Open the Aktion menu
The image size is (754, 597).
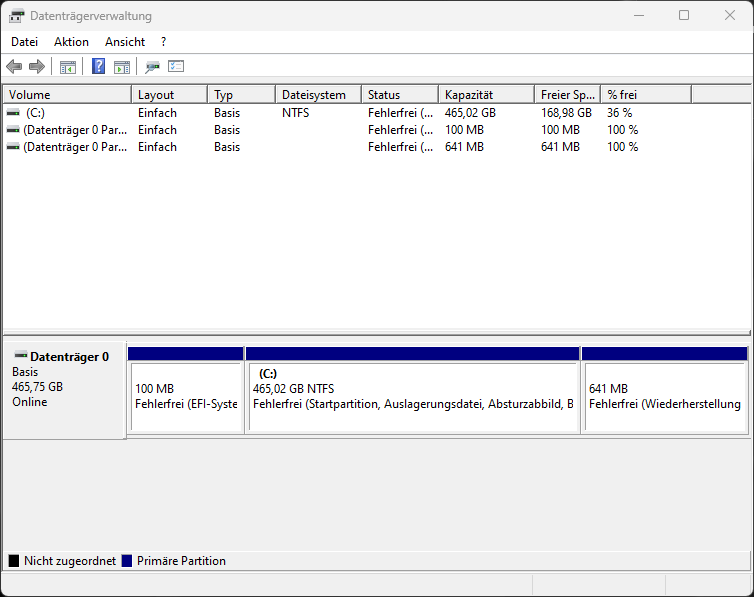pos(71,42)
